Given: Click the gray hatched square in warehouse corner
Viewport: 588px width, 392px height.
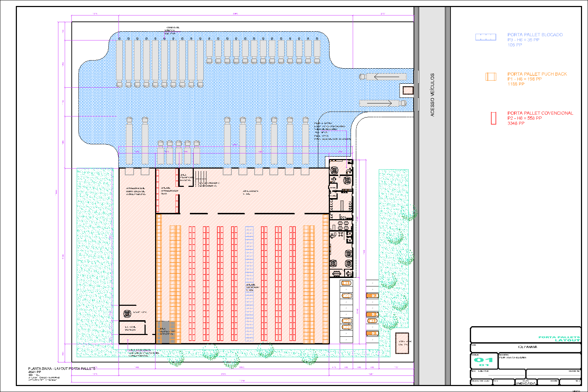Looking at the screenshot, I should (163, 332).
